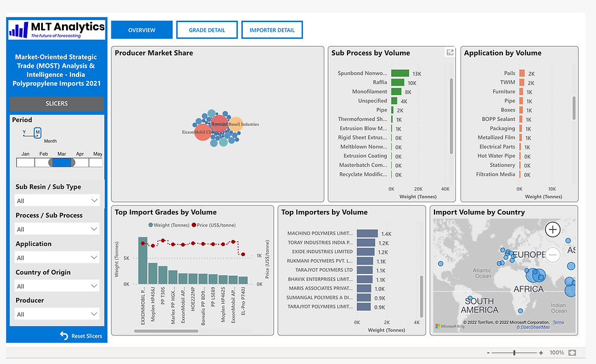596x364 pixels.
Task: Click the Weight (Tonnes) legend item
Action: click(169, 225)
